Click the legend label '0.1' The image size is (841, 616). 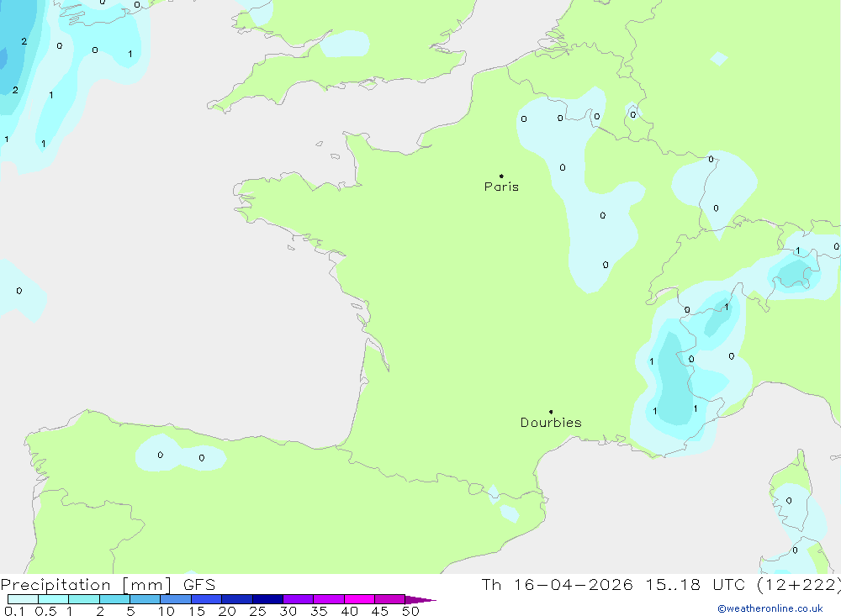pyautogui.click(x=14, y=611)
